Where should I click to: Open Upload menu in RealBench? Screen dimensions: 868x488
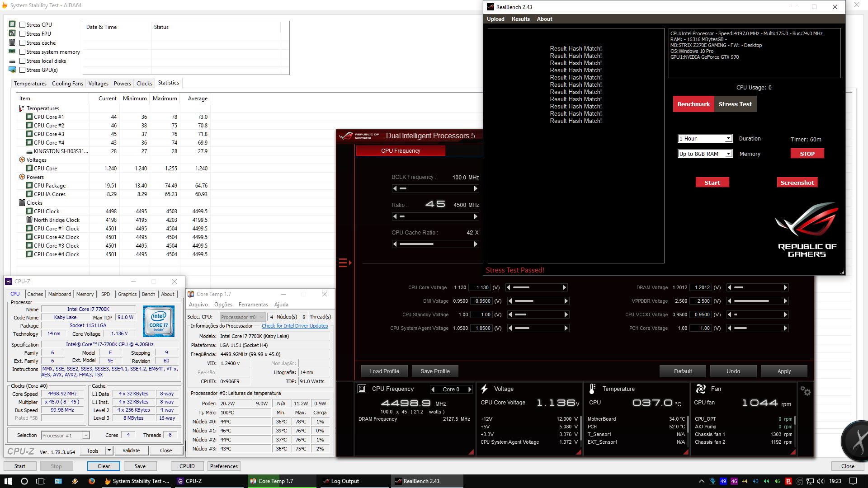(x=495, y=19)
